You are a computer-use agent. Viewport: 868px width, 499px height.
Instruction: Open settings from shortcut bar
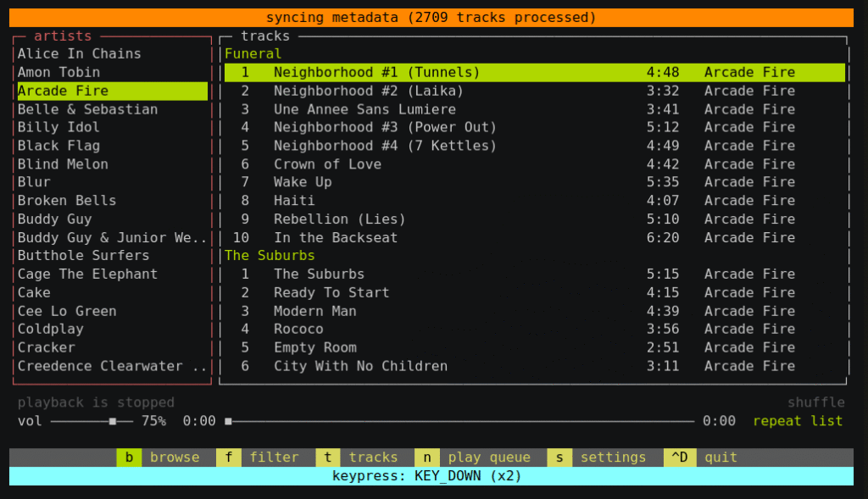597,457
